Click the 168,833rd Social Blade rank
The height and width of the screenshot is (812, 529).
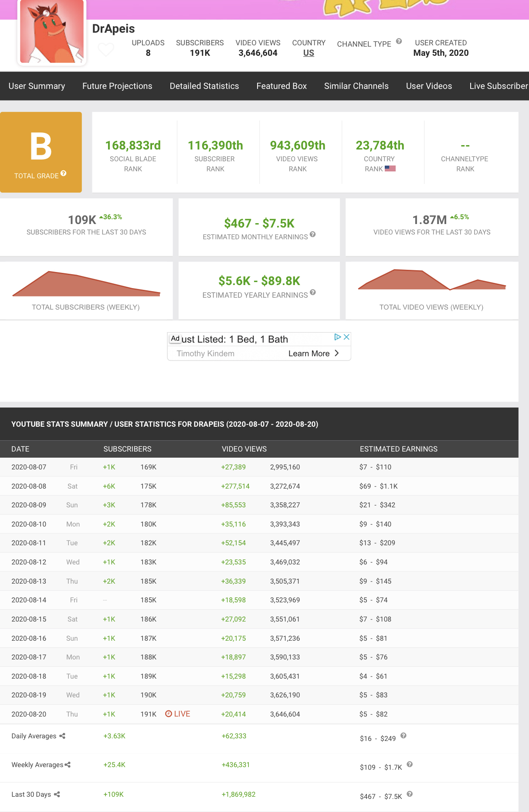click(x=133, y=145)
